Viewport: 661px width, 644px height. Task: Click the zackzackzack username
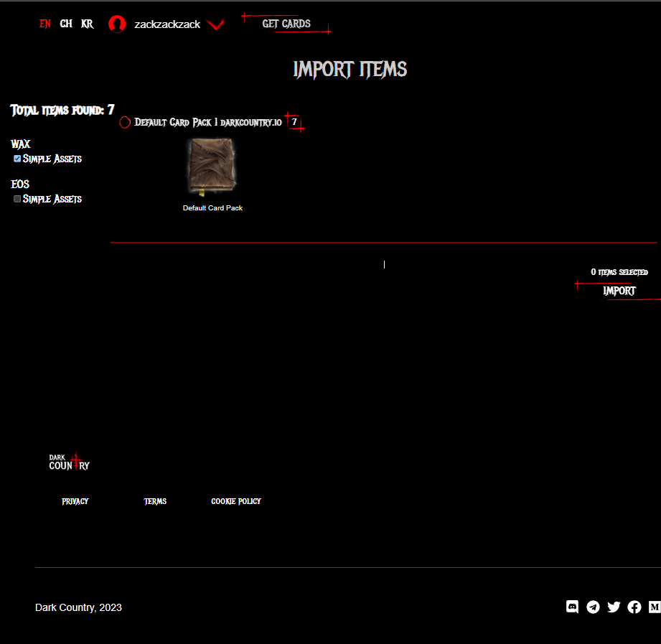[167, 24]
